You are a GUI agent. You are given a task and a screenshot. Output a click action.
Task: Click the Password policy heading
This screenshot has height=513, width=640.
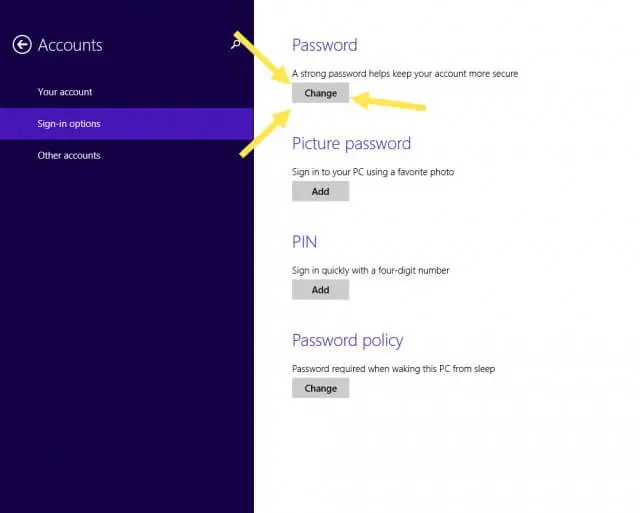point(348,340)
